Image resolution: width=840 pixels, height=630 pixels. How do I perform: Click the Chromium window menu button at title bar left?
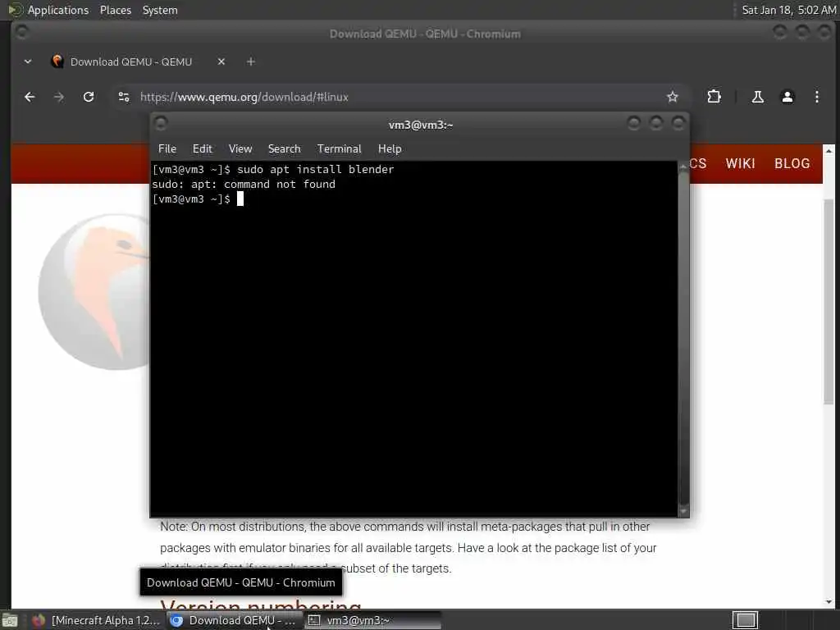click(21, 33)
